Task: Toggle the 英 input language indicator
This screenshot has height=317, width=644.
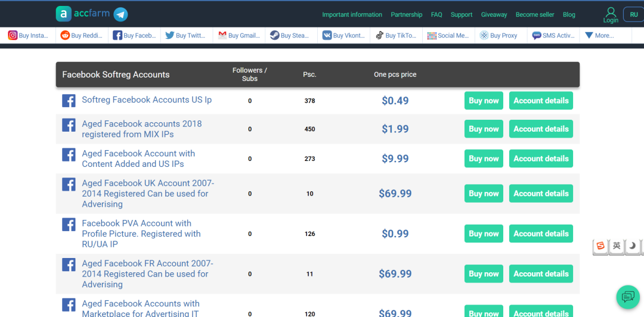Action: pyautogui.click(x=617, y=245)
